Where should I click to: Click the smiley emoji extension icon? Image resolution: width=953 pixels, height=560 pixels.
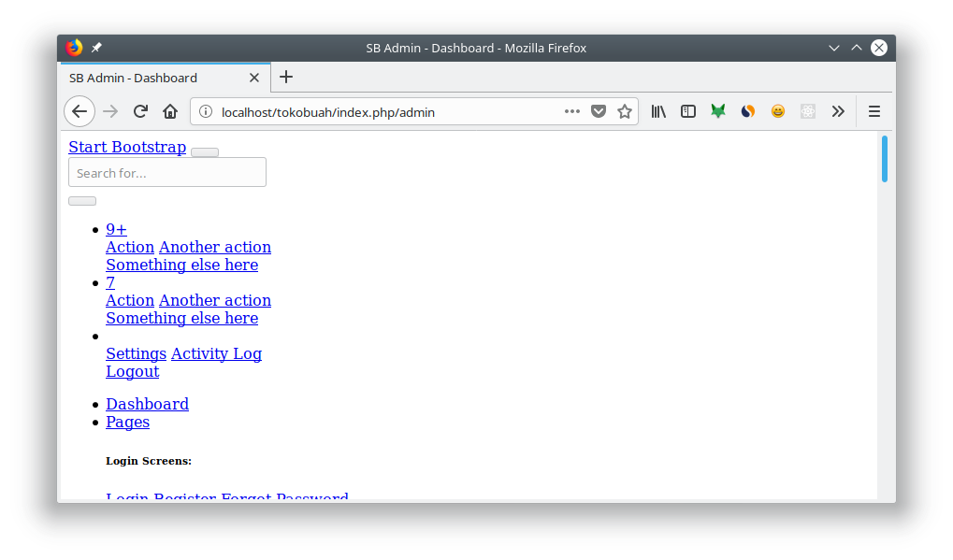[777, 111]
